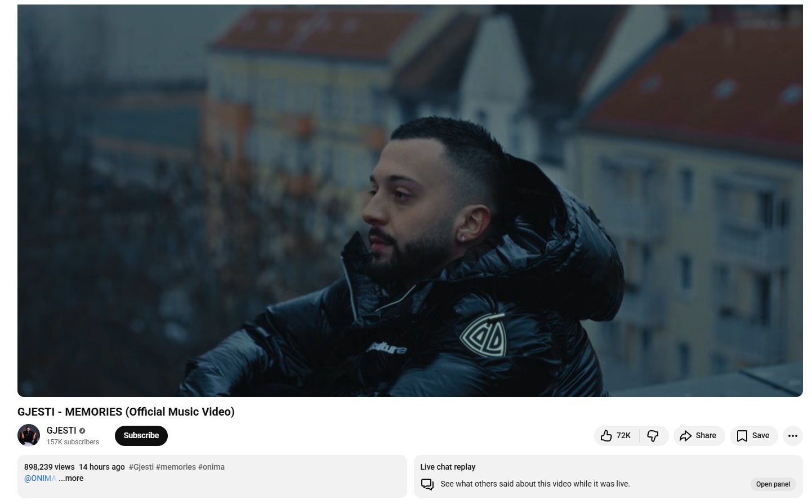Click the GJESTI channel avatar
Screen dimensions: 812x504
click(29, 435)
